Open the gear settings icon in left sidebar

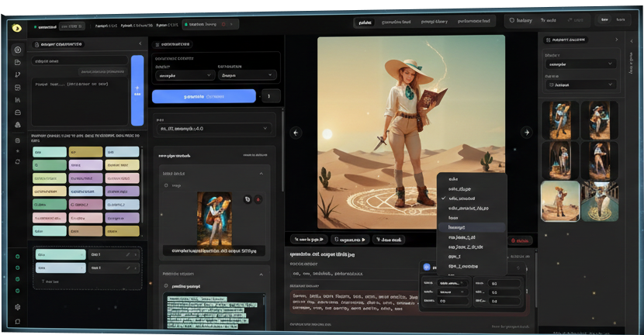pos(18,307)
